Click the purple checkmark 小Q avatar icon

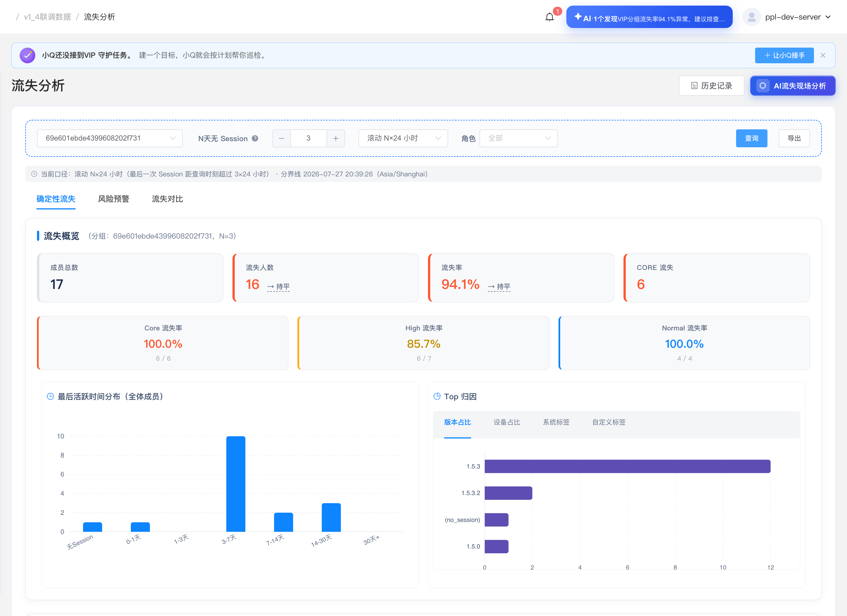coord(27,55)
